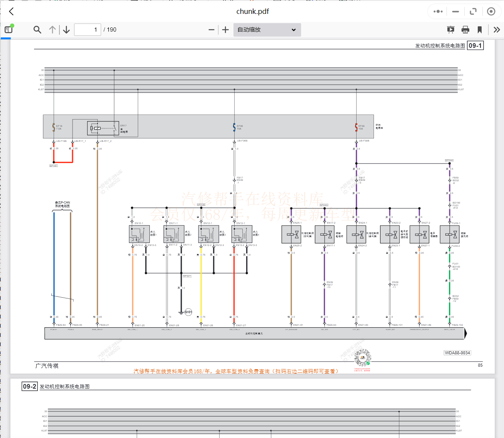Click the QR code on page footer

point(362,358)
